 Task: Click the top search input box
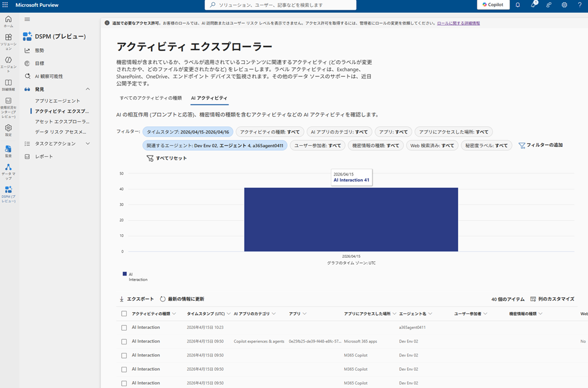(x=280, y=5)
